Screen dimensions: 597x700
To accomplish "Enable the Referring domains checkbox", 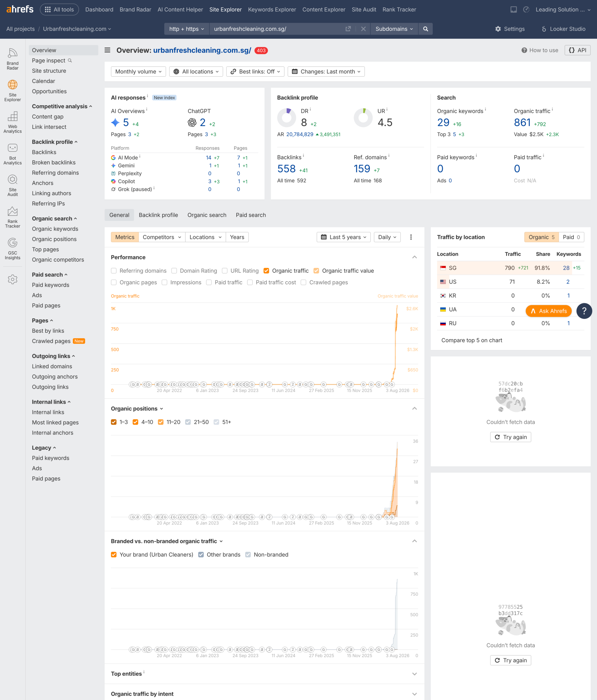I will (x=114, y=271).
